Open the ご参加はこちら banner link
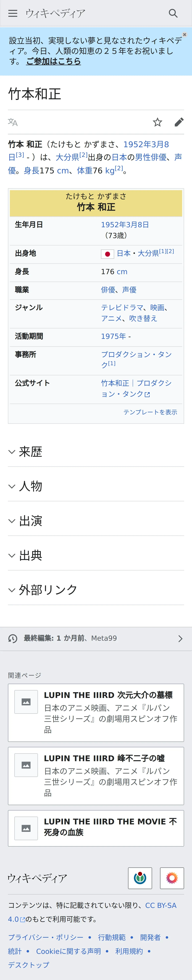 pos(53,61)
